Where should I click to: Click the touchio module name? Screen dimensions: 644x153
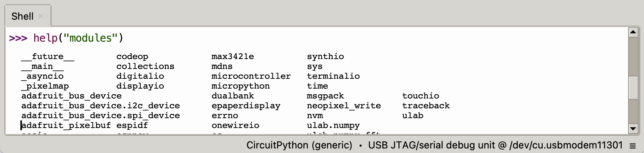pos(420,96)
